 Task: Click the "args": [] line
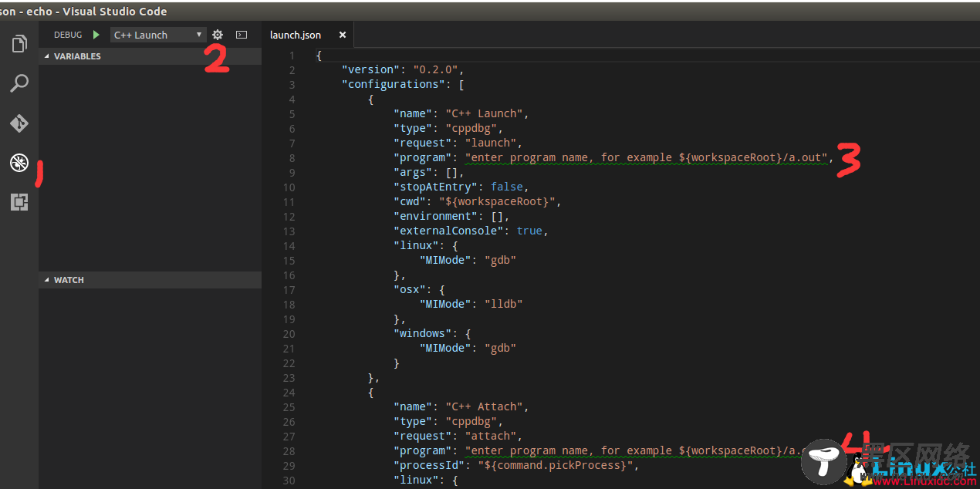pyautogui.click(x=428, y=172)
